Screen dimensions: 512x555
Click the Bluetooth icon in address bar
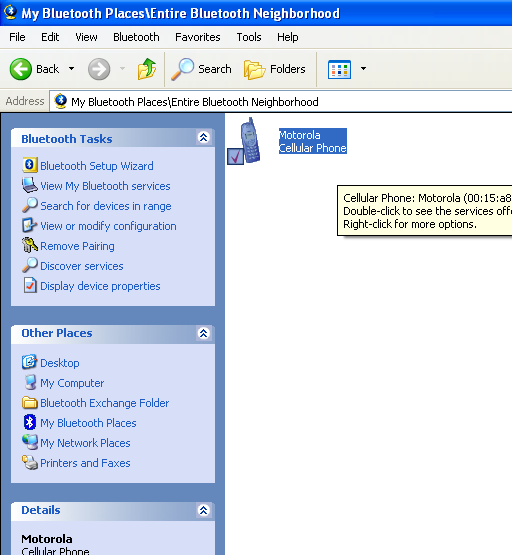pos(61,101)
